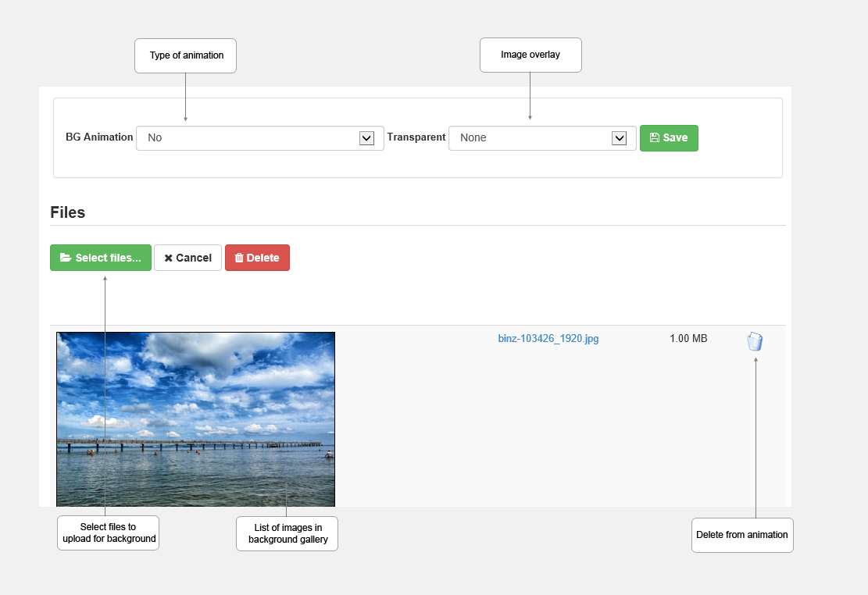Open the BG Animation dropdown
Viewport: 868px width, 595px height.
tap(260, 138)
